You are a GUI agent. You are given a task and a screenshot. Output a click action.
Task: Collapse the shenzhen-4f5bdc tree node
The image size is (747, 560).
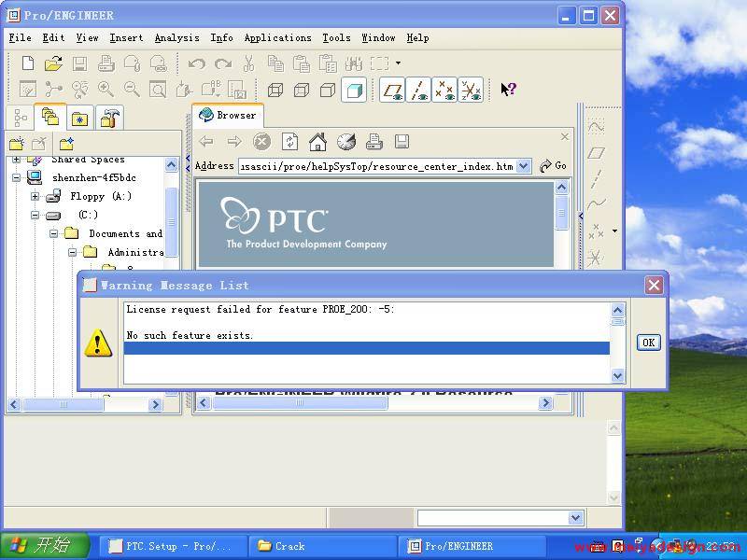click(x=16, y=177)
